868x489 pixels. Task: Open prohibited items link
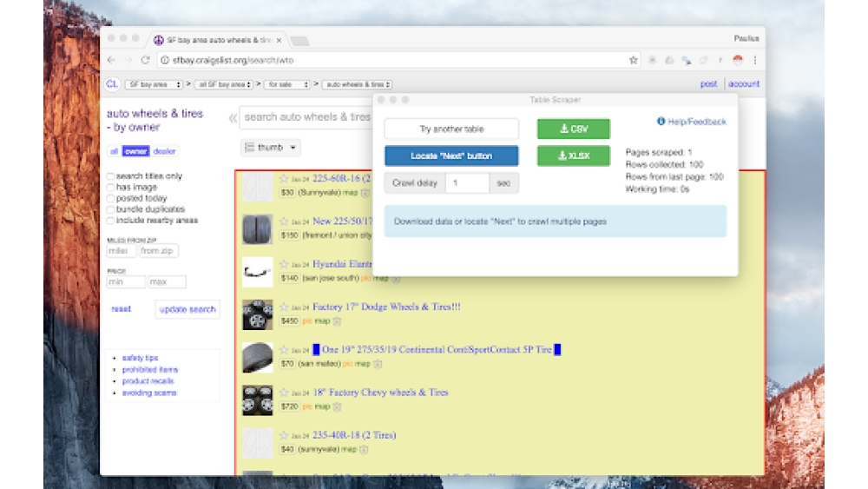[x=150, y=369]
